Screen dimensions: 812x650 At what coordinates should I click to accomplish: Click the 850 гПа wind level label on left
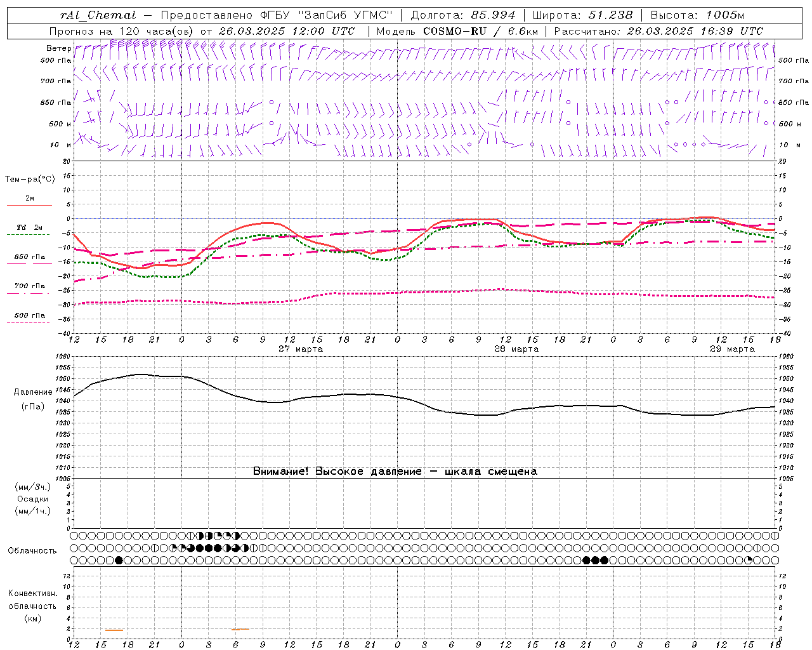tap(56, 102)
